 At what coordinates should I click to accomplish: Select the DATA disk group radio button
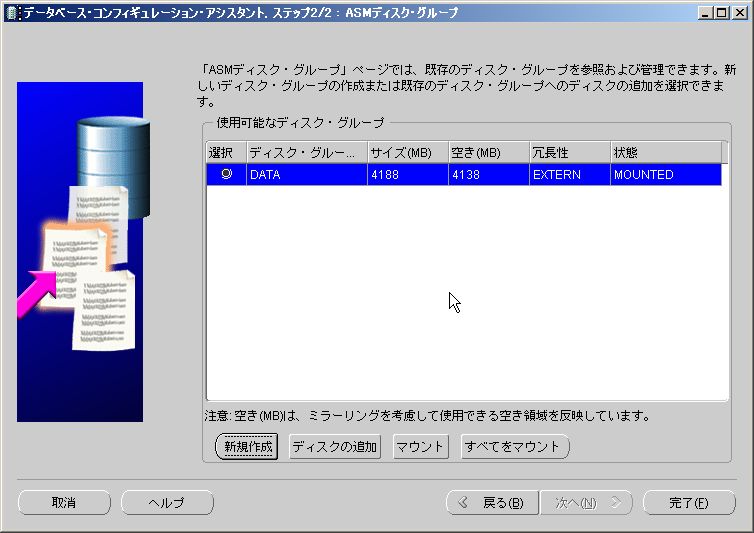[226, 174]
